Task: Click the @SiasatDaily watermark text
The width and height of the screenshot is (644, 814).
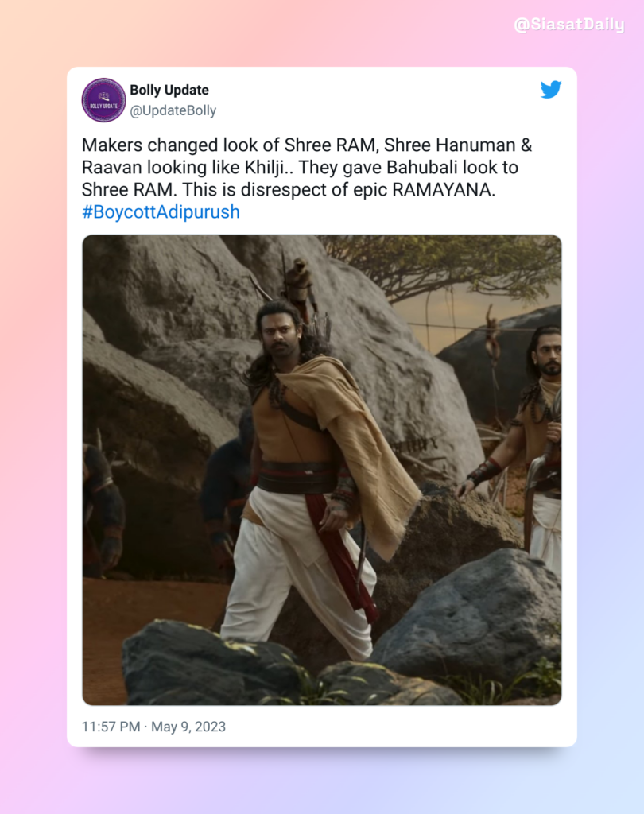Action: pyautogui.click(x=569, y=25)
